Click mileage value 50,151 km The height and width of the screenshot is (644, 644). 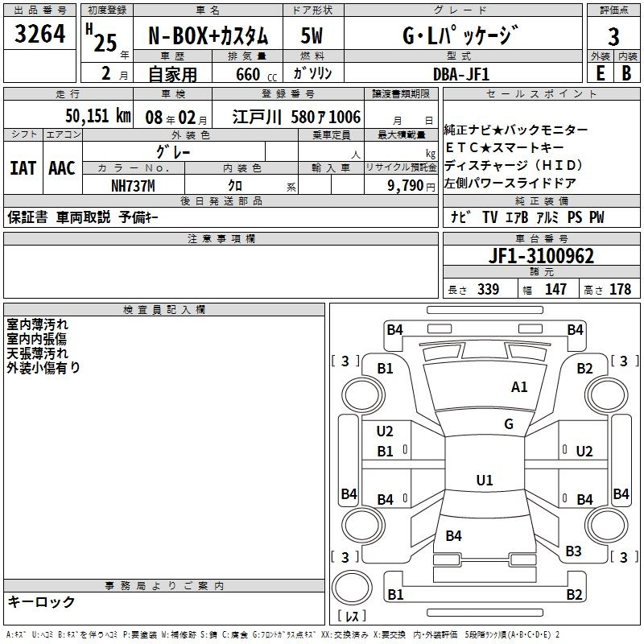tap(98, 116)
